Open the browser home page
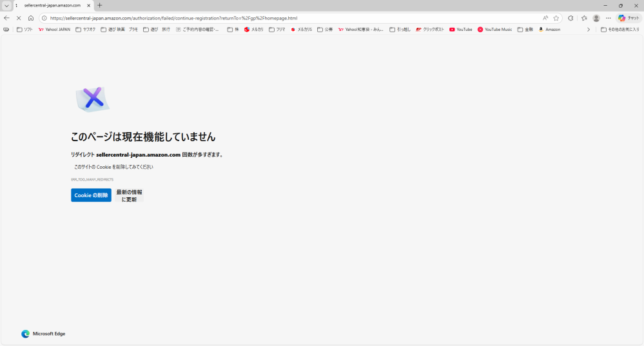 pos(31,18)
